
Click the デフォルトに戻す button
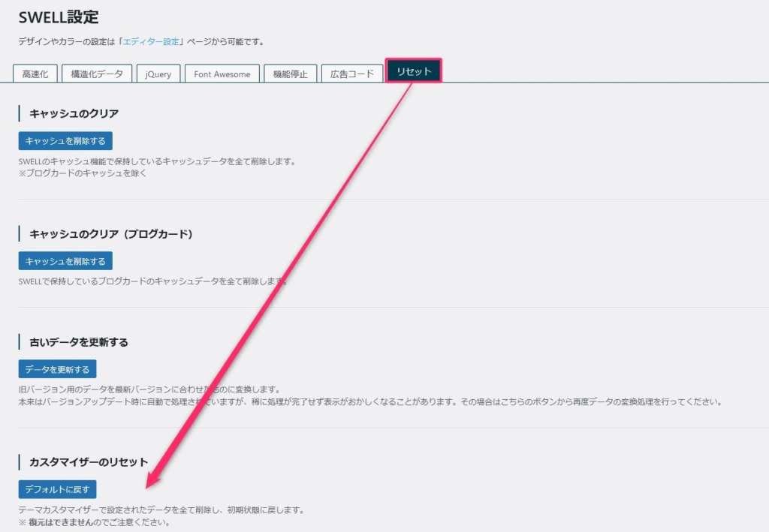pos(57,489)
